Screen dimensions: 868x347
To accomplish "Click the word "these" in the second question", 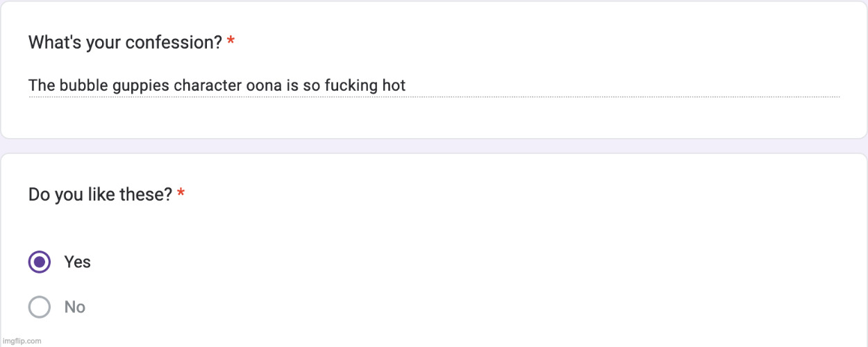I will [x=149, y=195].
